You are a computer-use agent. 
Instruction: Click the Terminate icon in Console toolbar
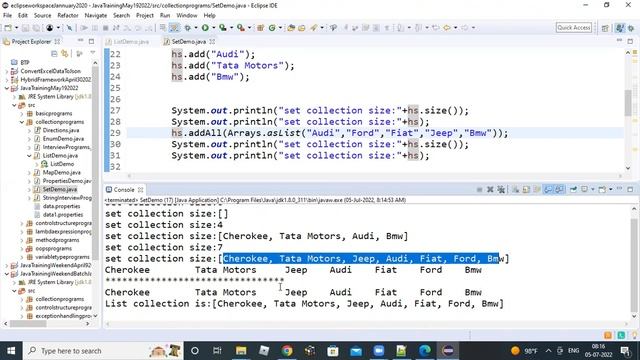(x=480, y=189)
